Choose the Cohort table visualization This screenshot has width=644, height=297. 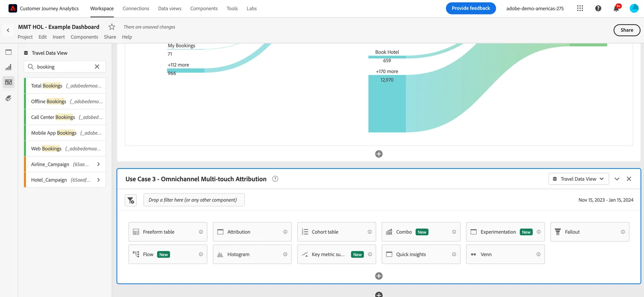tap(337, 232)
